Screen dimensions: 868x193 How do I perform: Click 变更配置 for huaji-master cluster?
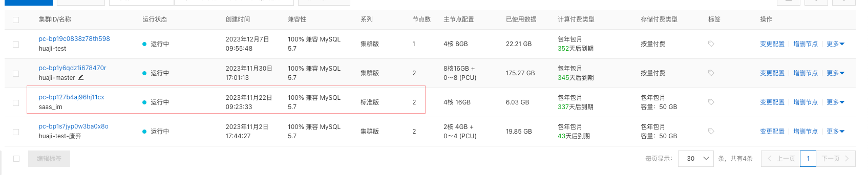pos(772,73)
